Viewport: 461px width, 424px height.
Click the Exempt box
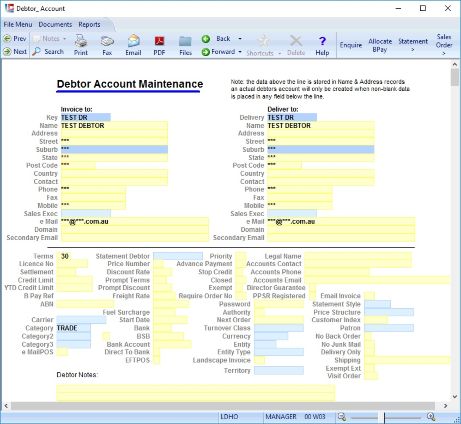(239, 288)
